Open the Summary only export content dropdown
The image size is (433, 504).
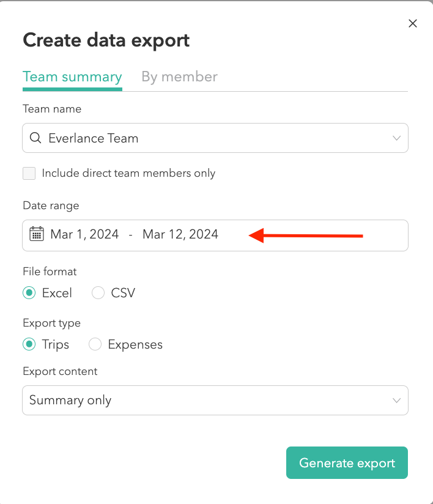214,401
